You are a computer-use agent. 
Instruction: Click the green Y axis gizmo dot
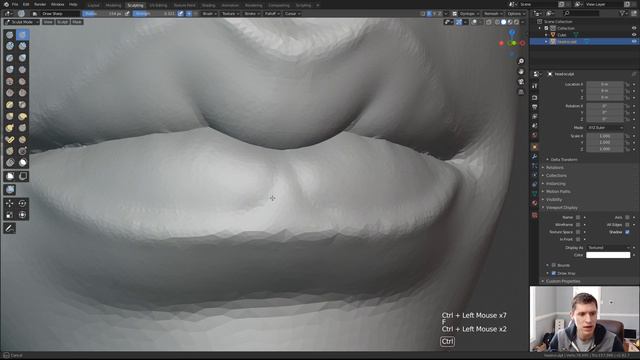pos(513,43)
